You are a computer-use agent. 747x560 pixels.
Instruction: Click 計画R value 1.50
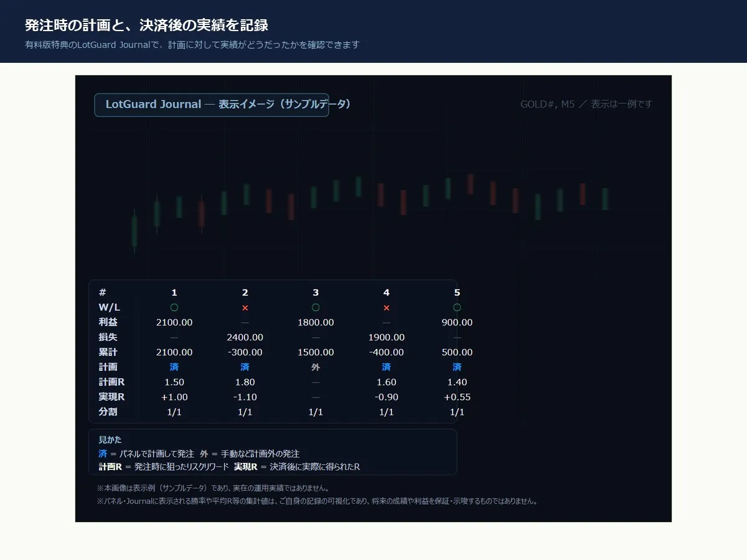coord(174,382)
